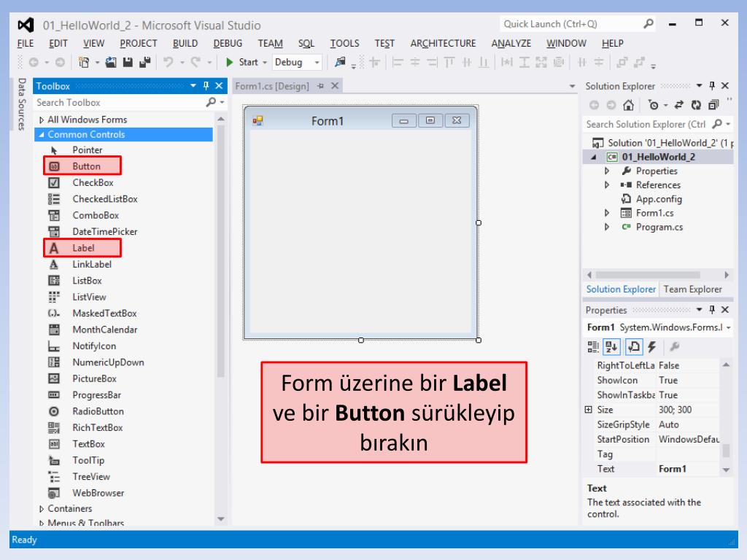
Task: Click the Save All toolbar icon
Action: [145, 62]
